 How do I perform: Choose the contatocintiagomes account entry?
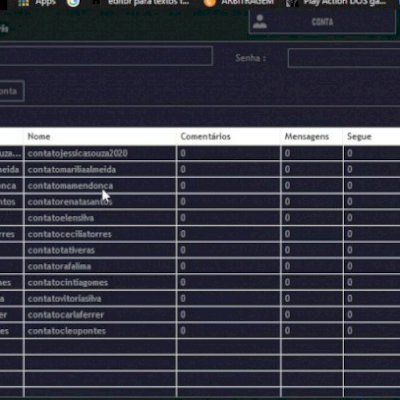200,283
